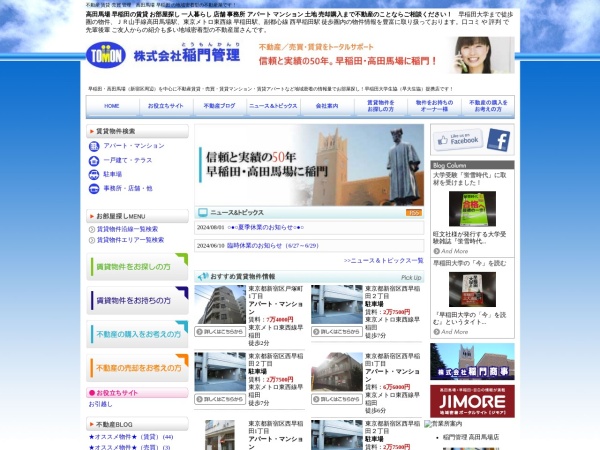Click orange 不動産の売却をお考えの方 sidebar banner

[137, 367]
